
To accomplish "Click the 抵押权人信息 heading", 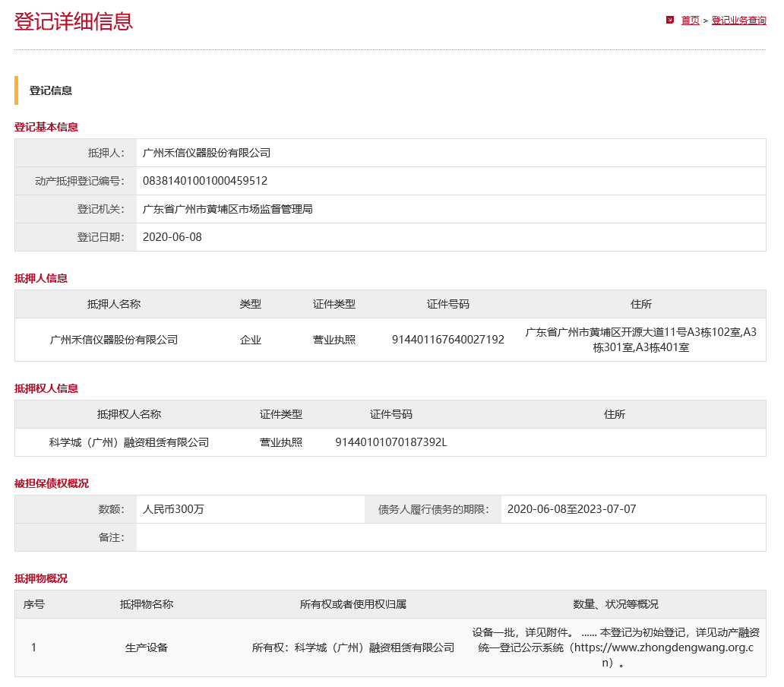I will [x=46, y=388].
